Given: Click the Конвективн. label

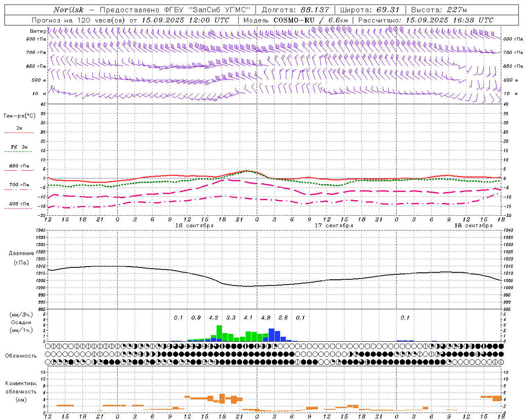Looking at the screenshot, I should [x=21, y=383].
